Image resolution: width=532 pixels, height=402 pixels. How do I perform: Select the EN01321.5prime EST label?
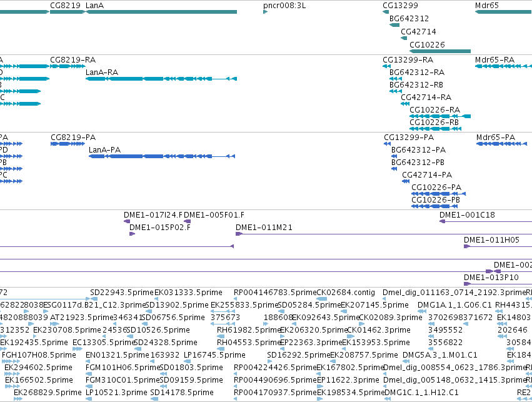[118, 355]
